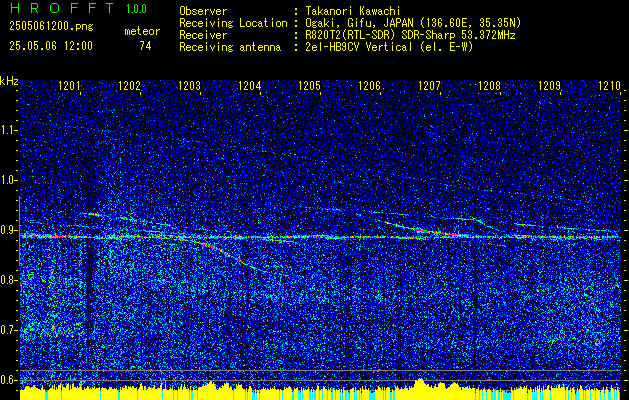Click the Observer label
Screen dimensions: 629x400
point(203,11)
